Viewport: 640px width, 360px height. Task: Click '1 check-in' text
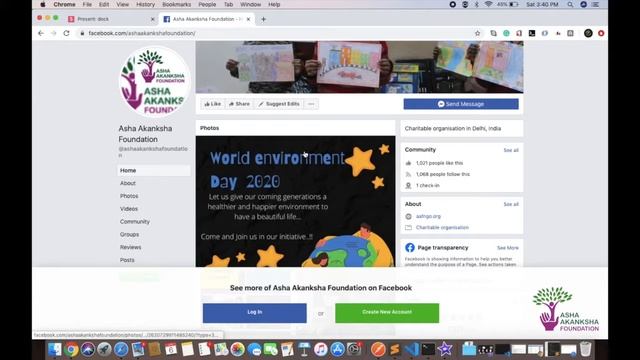427,185
